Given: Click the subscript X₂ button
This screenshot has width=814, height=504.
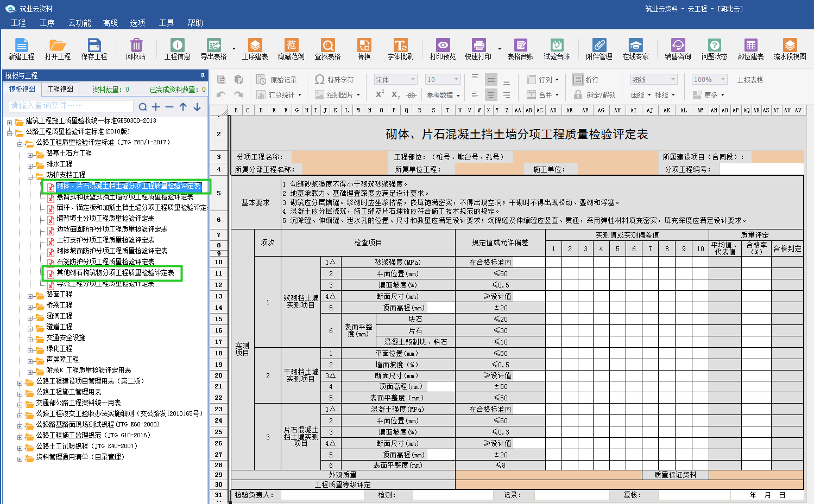Looking at the screenshot, I should (x=395, y=95).
